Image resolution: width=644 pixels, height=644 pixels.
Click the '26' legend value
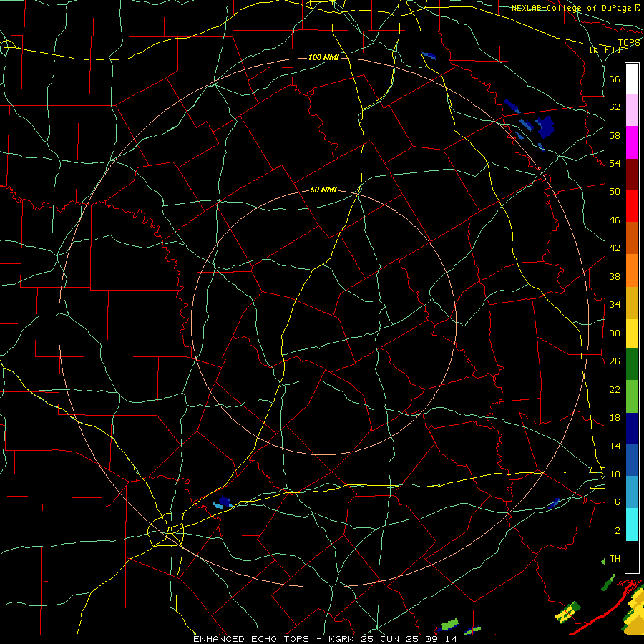tap(615, 361)
